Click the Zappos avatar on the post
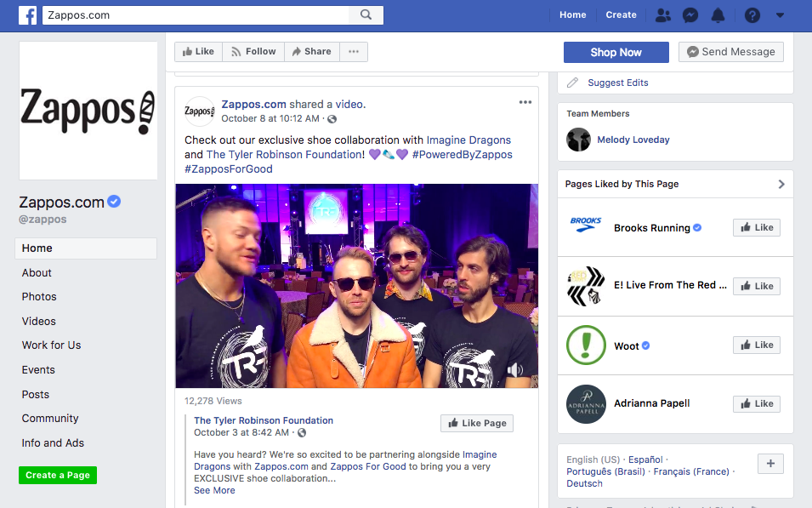 pyautogui.click(x=199, y=111)
